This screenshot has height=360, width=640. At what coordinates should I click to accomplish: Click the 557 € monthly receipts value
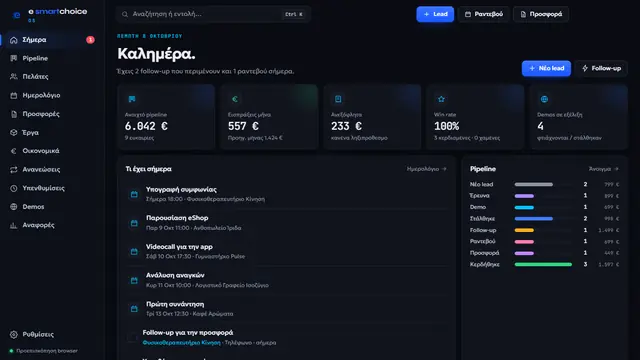pyautogui.click(x=243, y=126)
